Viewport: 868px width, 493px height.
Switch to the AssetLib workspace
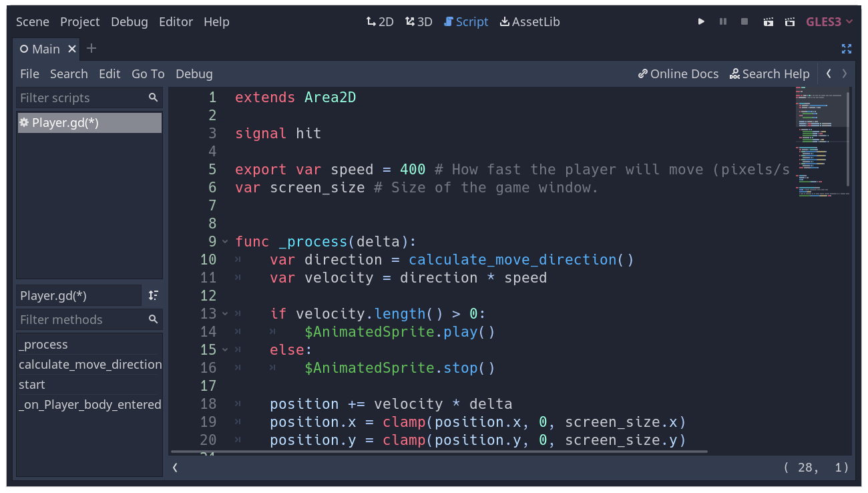point(529,21)
